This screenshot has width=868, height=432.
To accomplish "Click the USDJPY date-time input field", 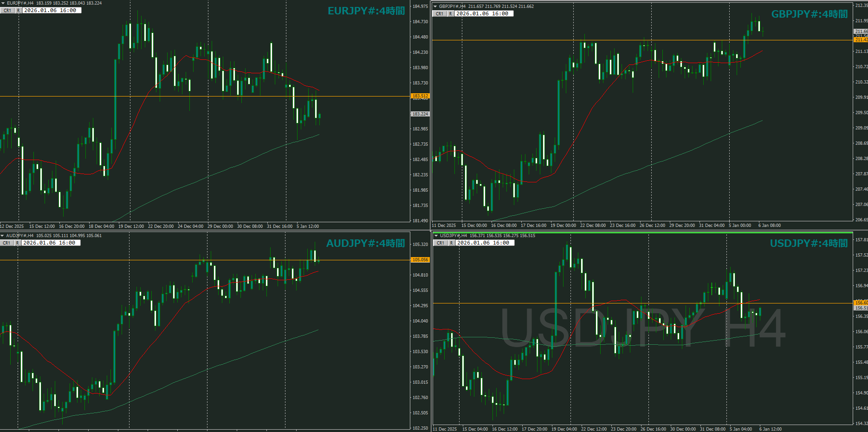I will pyautogui.click(x=484, y=243).
